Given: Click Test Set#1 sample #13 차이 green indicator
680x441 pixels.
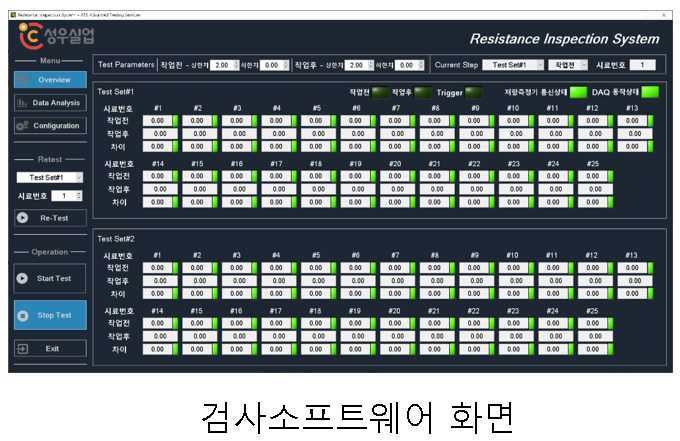Looking at the screenshot, I should coord(651,147).
